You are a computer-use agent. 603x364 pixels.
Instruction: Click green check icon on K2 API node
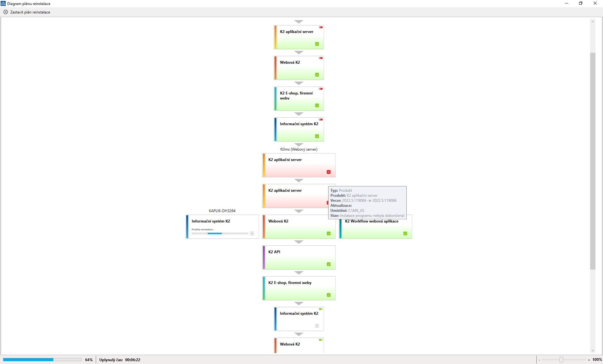click(x=329, y=264)
